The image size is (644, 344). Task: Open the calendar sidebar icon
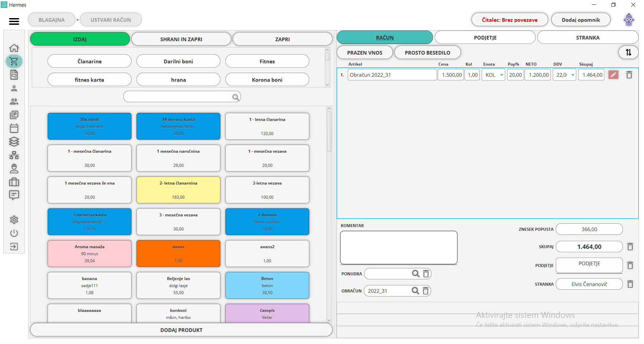[x=14, y=128]
